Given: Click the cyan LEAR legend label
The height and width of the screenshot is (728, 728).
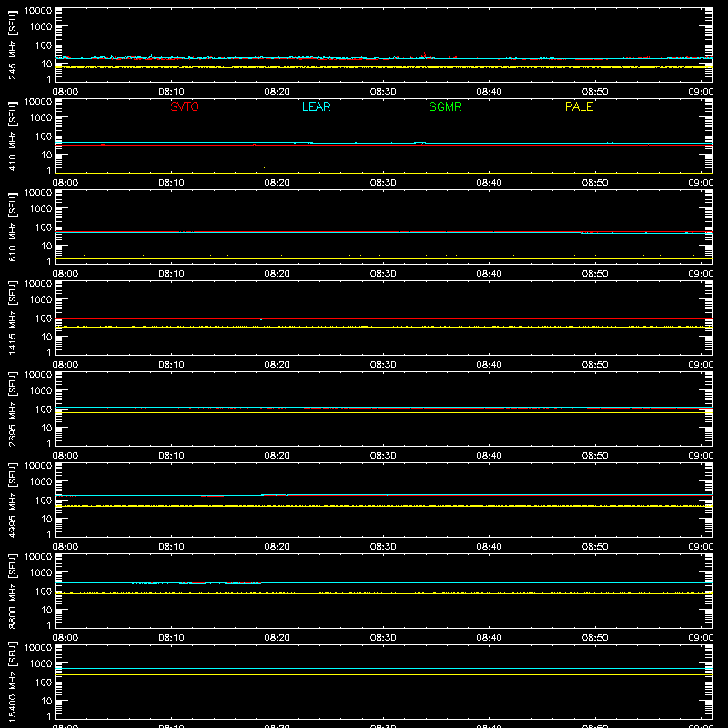Looking at the screenshot, I should click(x=316, y=106).
